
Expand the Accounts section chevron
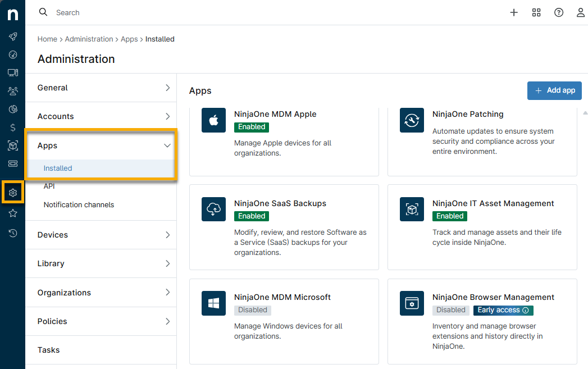pyautogui.click(x=167, y=116)
